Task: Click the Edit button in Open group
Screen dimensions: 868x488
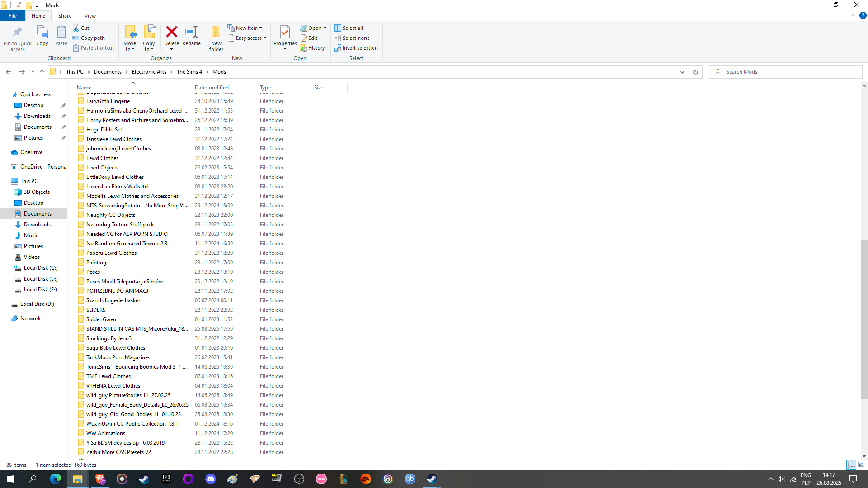Action: 309,38
